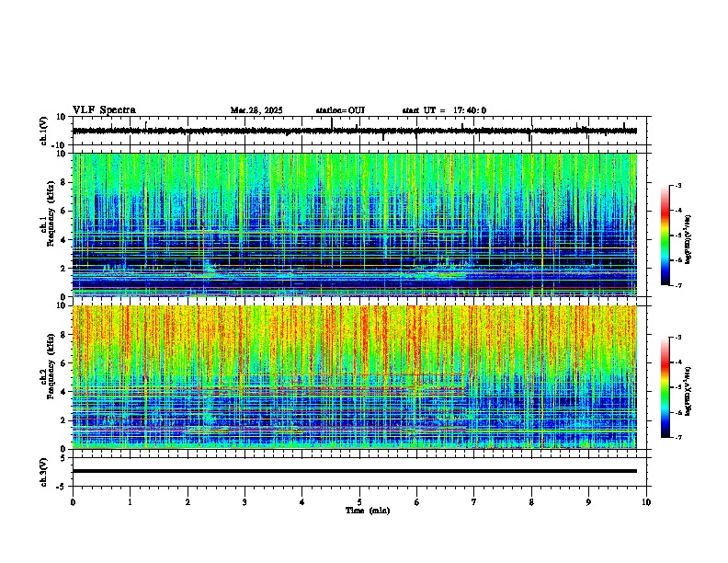Click the "ch.3(V)" axis label
728x563 pixels.
click(x=44, y=473)
